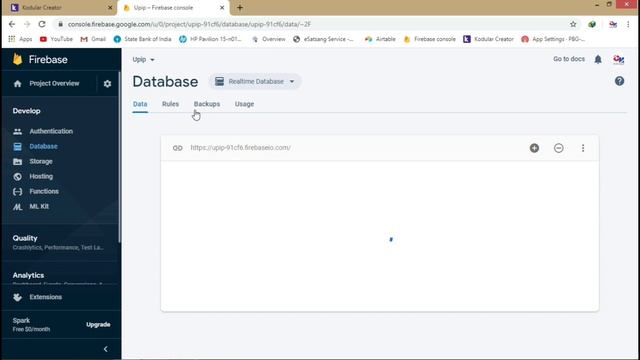
Task: Open the Upip project dropdown
Action: tap(144, 60)
